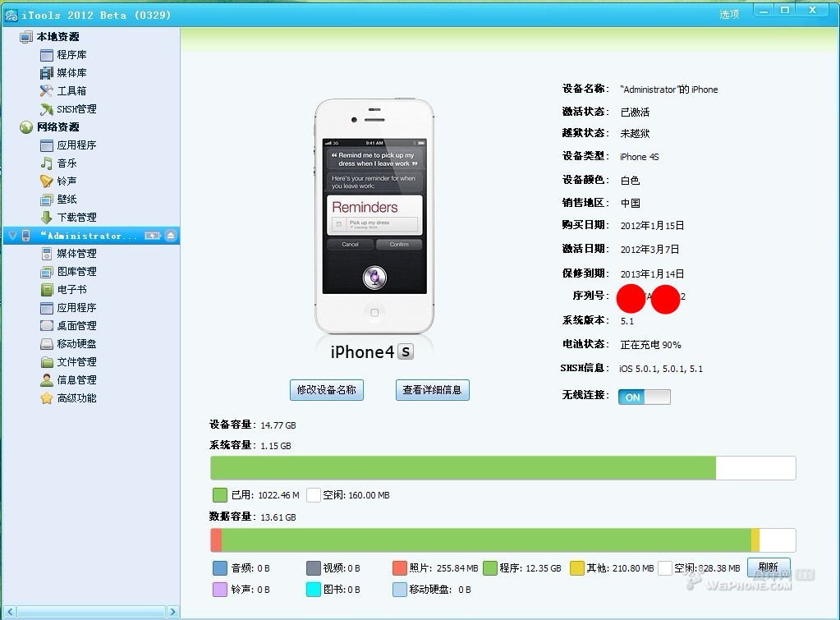Click the 音频 blue legend swatch
This screenshot has height=620, width=840.
219,568
